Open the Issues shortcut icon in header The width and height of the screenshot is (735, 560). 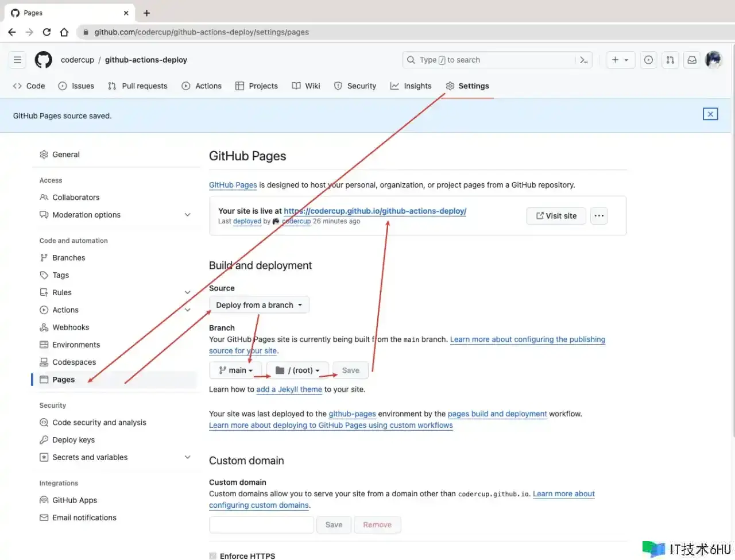(648, 60)
